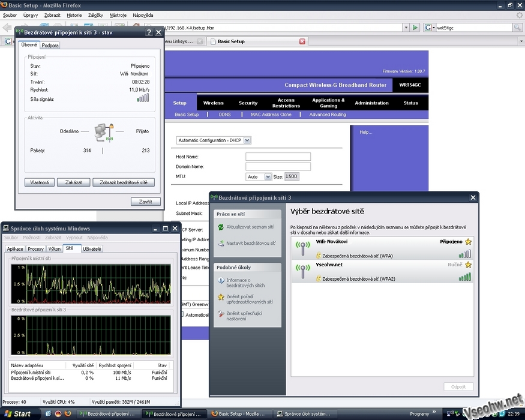Open the Administration tab in router page
The image size is (525, 420).
(x=371, y=103)
